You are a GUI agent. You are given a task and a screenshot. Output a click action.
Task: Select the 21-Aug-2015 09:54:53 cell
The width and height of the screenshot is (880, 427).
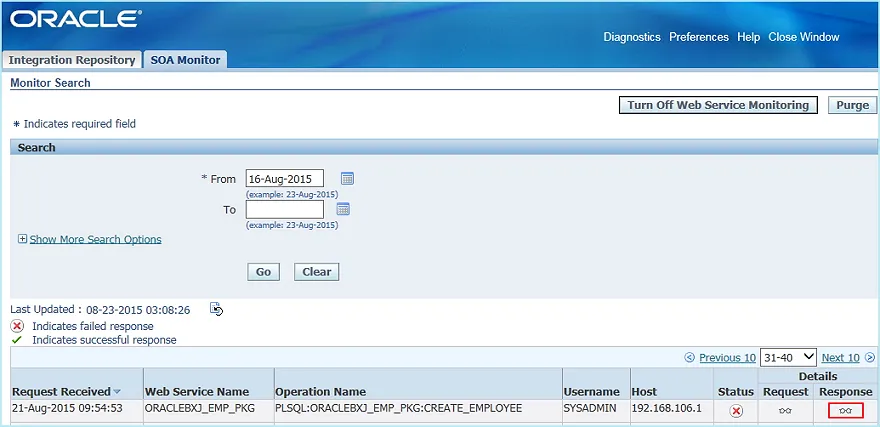67,408
